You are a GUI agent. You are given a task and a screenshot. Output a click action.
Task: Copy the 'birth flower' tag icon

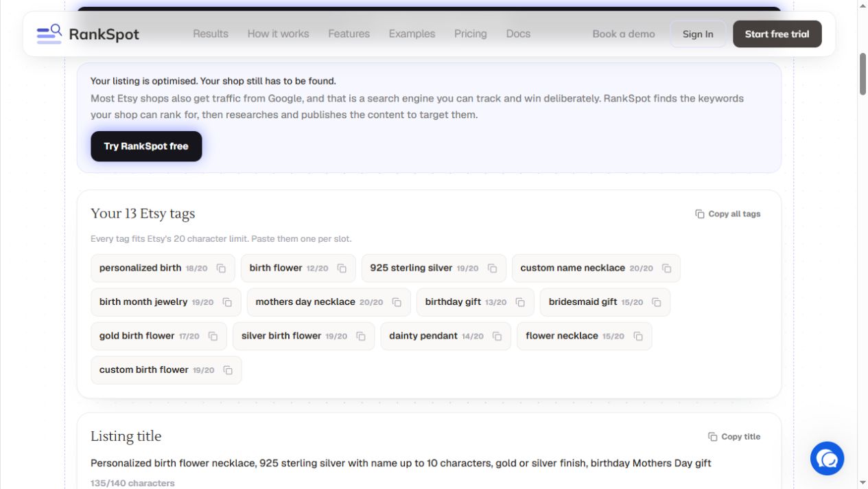pyautogui.click(x=342, y=269)
